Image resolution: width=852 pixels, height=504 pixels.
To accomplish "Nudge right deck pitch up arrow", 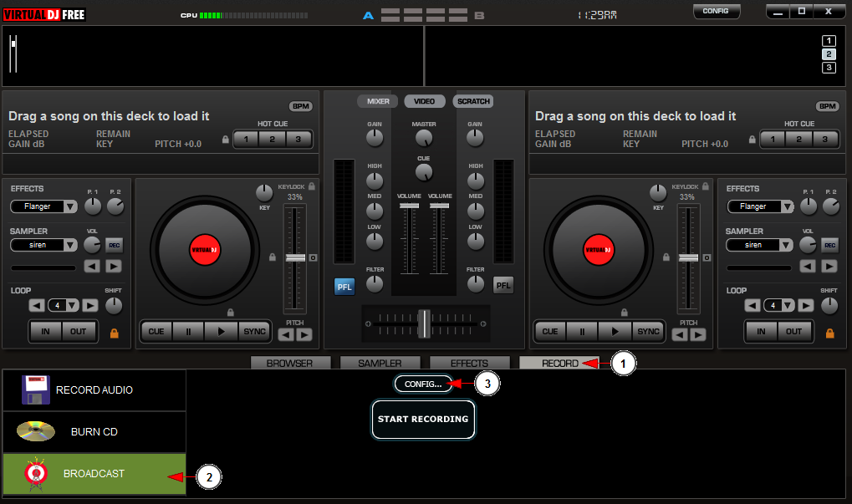I will (697, 334).
